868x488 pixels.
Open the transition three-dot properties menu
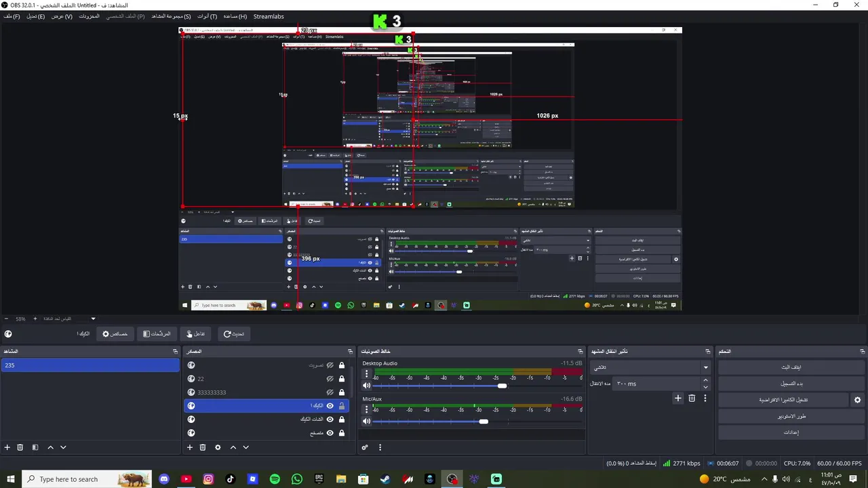pos(705,399)
